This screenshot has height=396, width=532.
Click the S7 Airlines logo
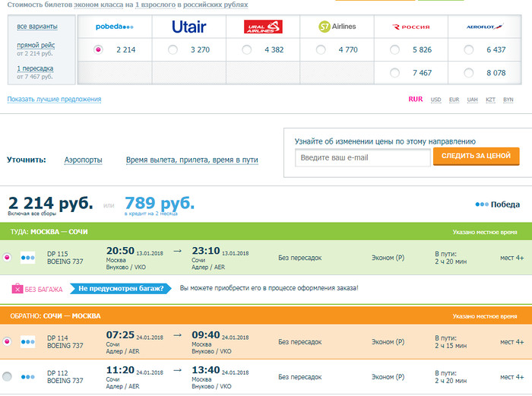[x=337, y=27]
